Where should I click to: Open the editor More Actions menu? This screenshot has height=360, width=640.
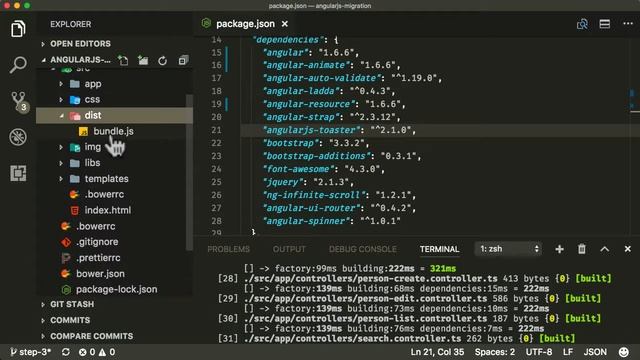(628, 24)
